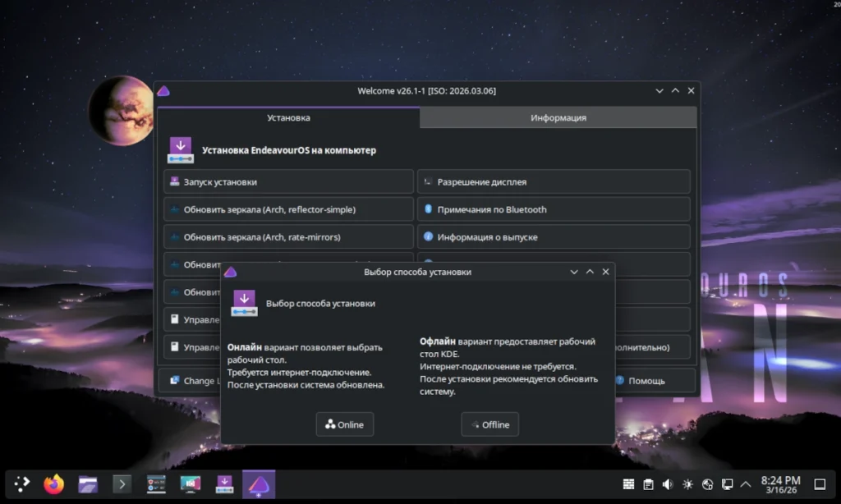
Task: Open Разрешение дисплея settings
Action: point(554,181)
